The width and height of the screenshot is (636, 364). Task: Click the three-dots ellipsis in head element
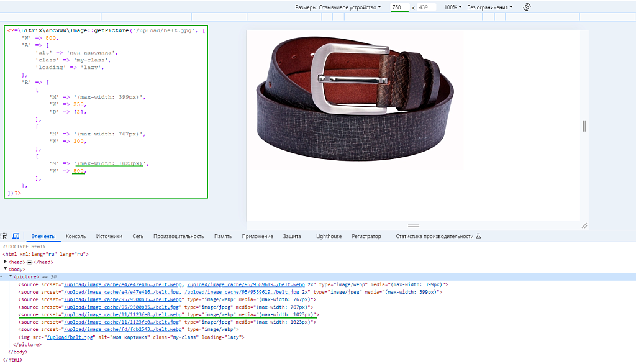[x=29, y=262]
